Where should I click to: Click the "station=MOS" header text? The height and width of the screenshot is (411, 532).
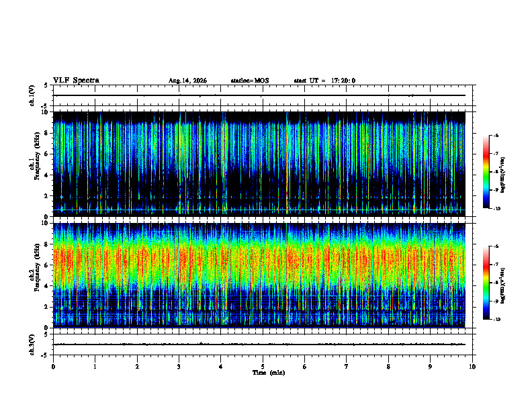[x=250, y=81]
